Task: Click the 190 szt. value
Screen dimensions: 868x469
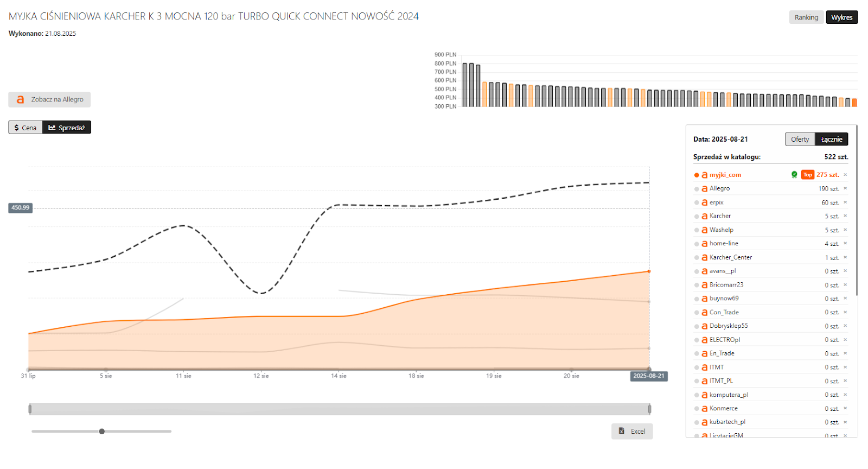Action: coord(828,189)
